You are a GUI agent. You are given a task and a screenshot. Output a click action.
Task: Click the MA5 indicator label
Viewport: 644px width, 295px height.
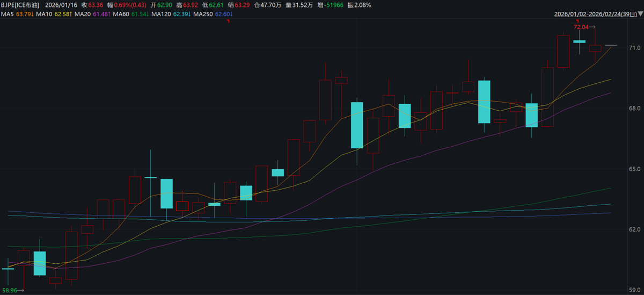7,13
